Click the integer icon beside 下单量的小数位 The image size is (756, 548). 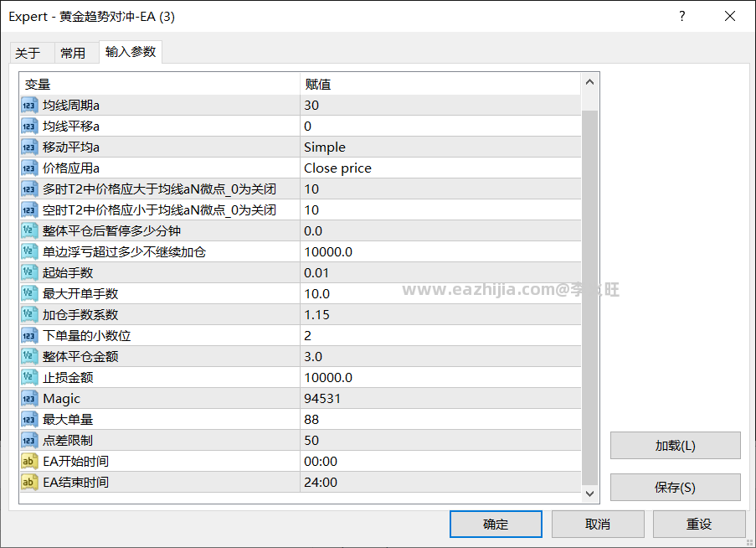pyautogui.click(x=29, y=336)
